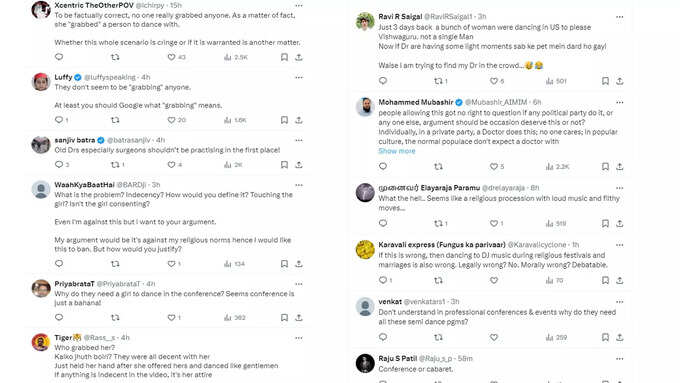The width and height of the screenshot is (680, 383).
Task: Bookmark WaahKyaBaatHai's tweet
Action: pyautogui.click(x=284, y=264)
